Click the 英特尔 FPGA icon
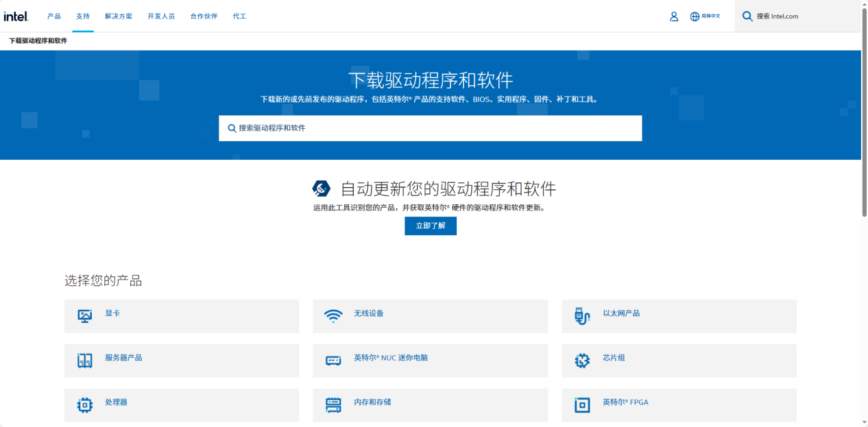The image size is (868, 427). pos(582,404)
